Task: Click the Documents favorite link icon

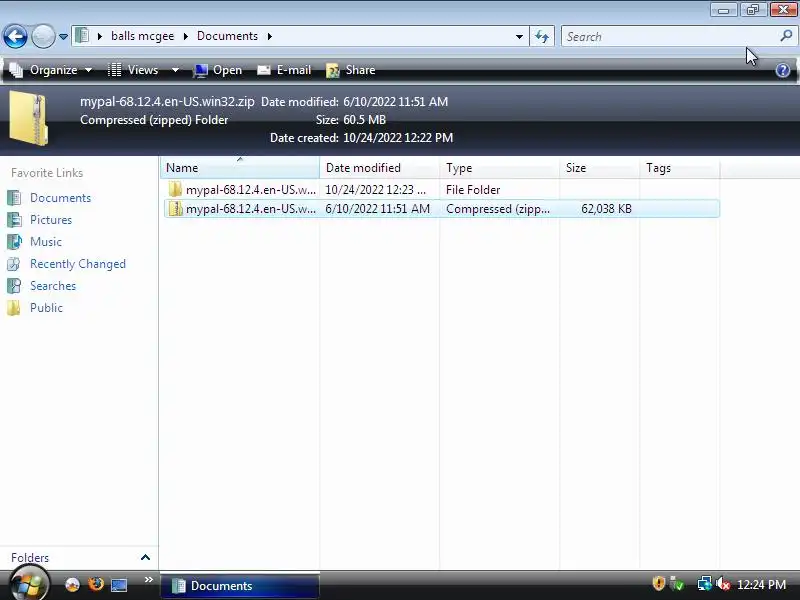Action: (x=14, y=198)
